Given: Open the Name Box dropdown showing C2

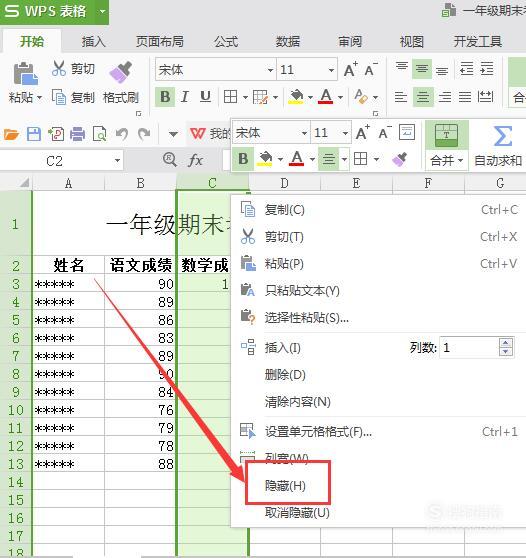Looking at the screenshot, I should 117,161.
